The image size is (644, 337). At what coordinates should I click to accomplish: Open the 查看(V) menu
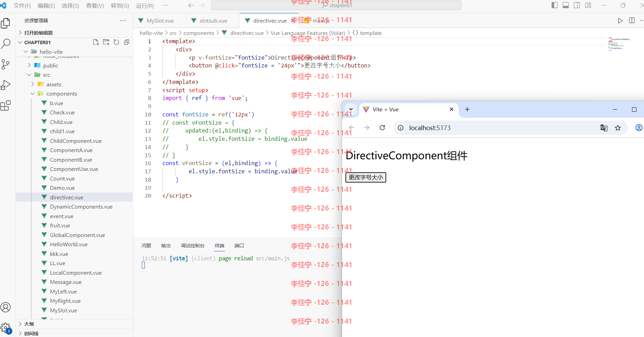tap(95, 5)
